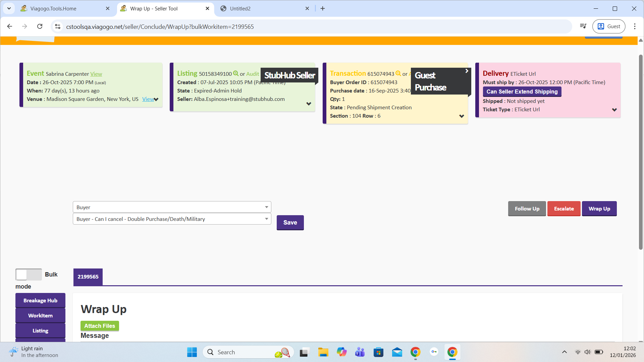The height and width of the screenshot is (362, 644).
Task: Open the Buyer category dropdown
Action: (x=172, y=207)
